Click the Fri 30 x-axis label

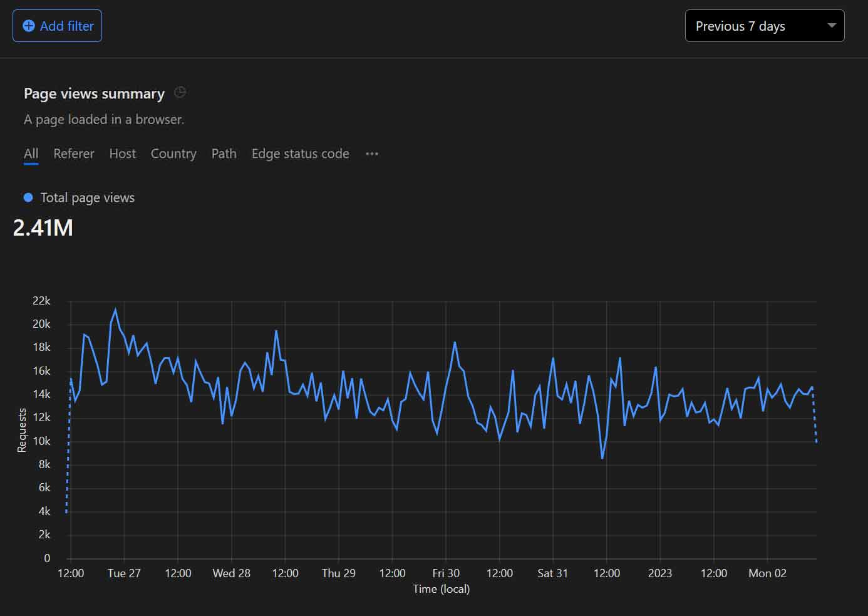(x=445, y=573)
